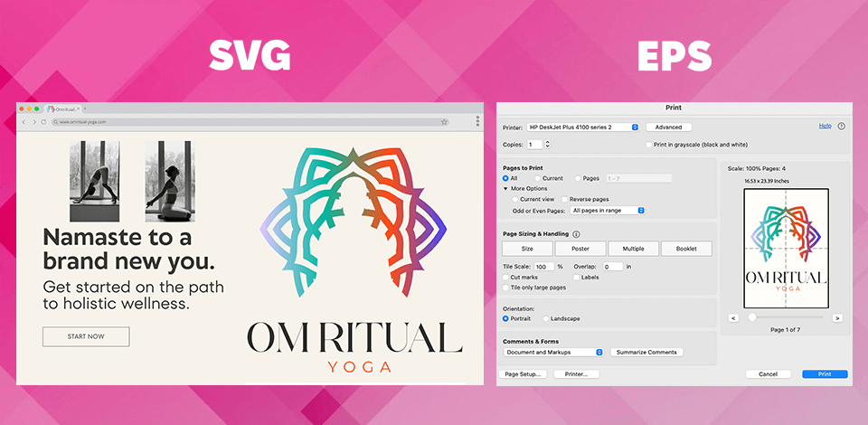The image size is (868, 425).
Task: Click the Page Setup... button
Action: click(523, 374)
